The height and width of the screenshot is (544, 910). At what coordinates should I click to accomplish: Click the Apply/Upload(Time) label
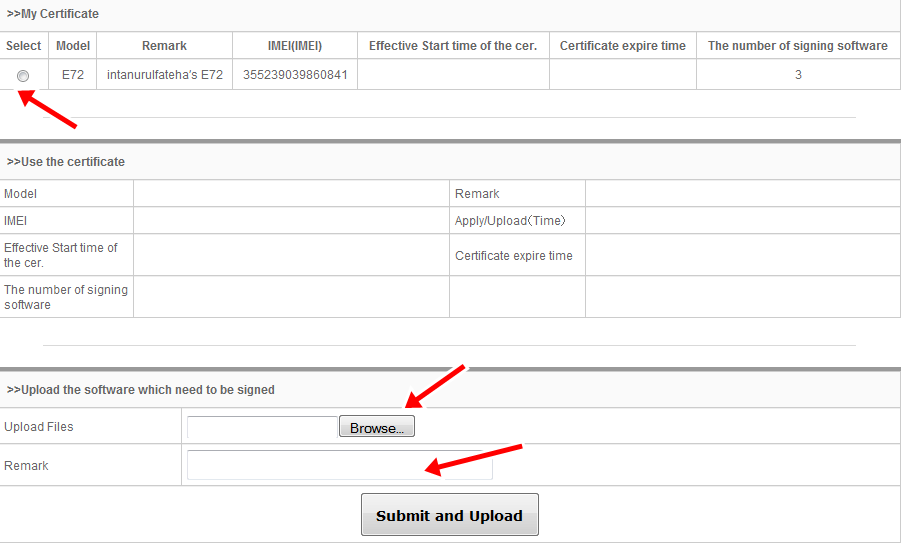click(510, 221)
